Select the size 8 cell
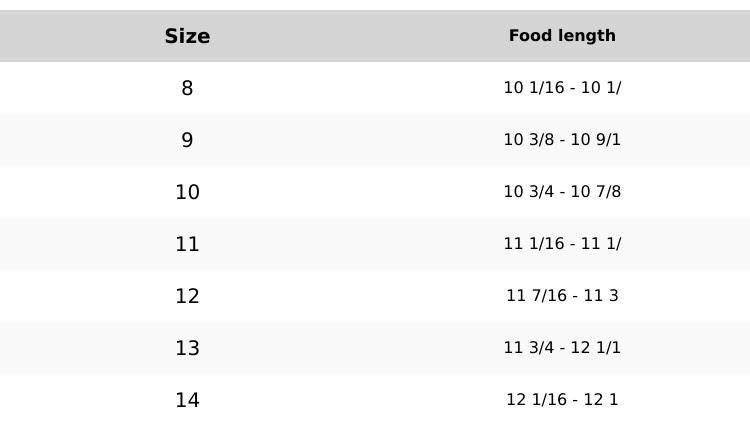This screenshot has height=426, width=750. click(x=187, y=88)
